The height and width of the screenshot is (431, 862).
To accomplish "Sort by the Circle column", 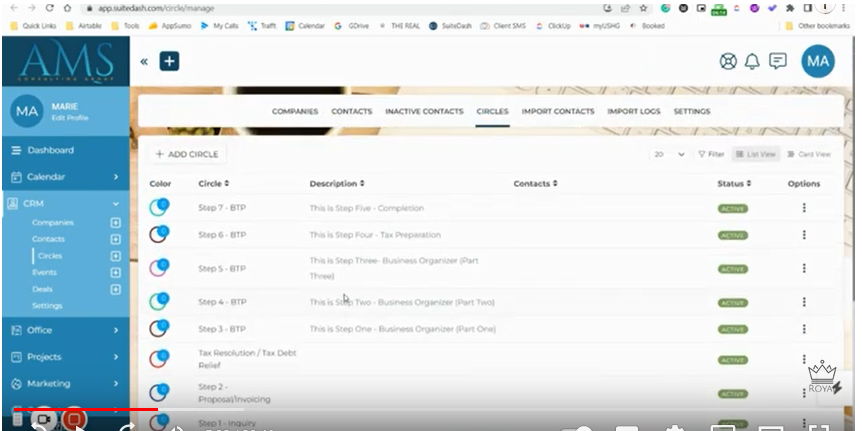I will coord(213,184).
